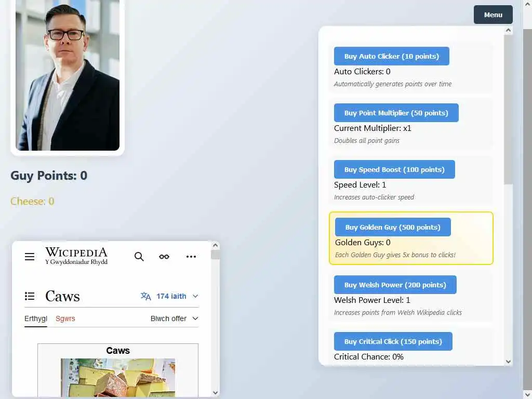Toggle the table of contents list icon
Screen dimensions: 532x399
(30, 296)
